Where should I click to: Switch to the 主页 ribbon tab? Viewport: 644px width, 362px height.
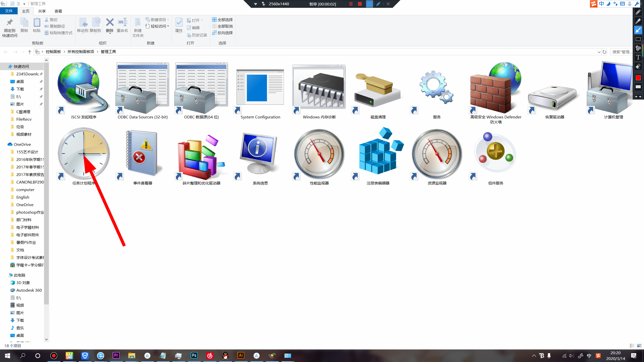[25, 11]
